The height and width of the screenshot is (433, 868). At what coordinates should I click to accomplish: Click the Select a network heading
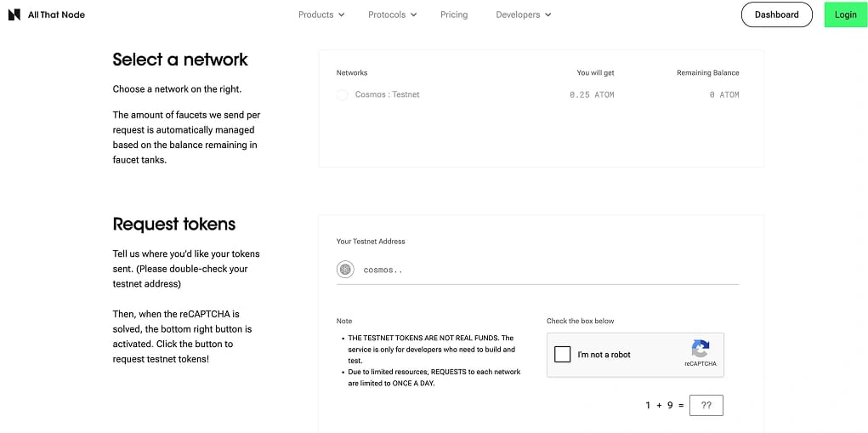tap(180, 60)
